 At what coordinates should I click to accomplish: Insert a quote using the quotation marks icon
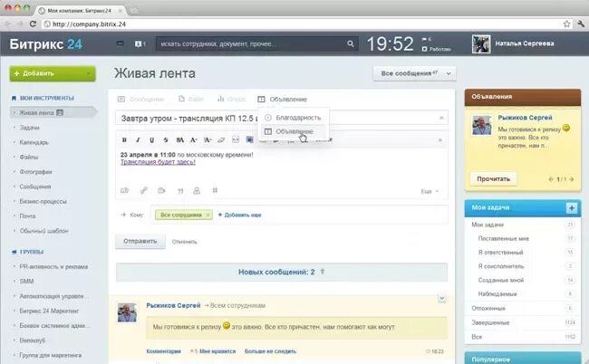[x=180, y=191]
